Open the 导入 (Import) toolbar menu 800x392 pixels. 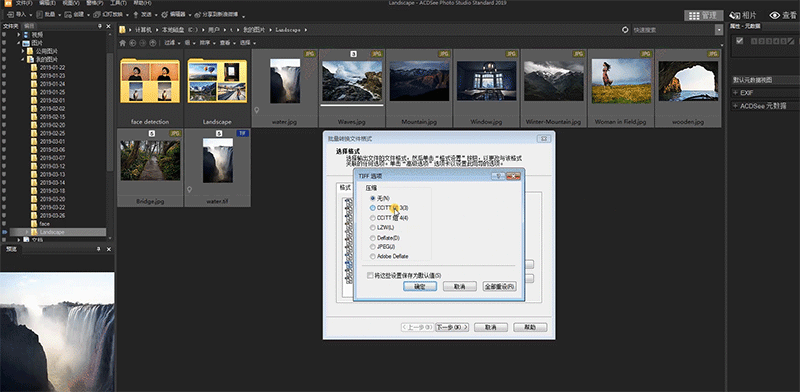click(19, 15)
